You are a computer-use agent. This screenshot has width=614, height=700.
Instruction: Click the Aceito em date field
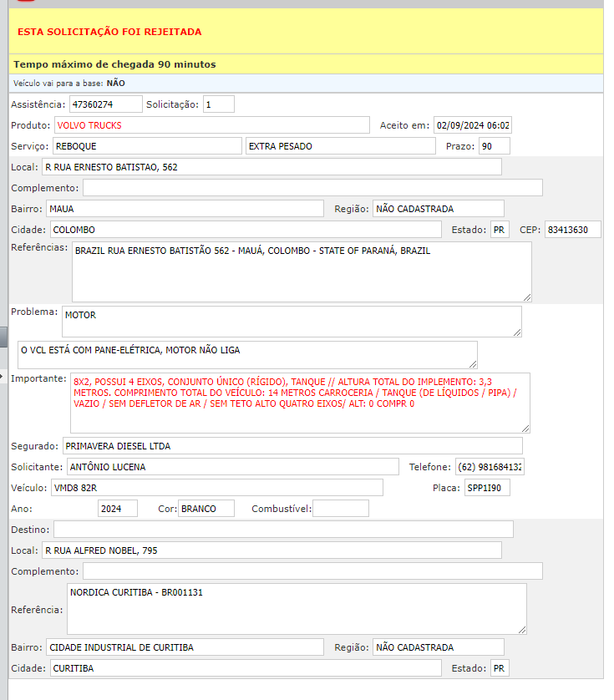(x=472, y=125)
